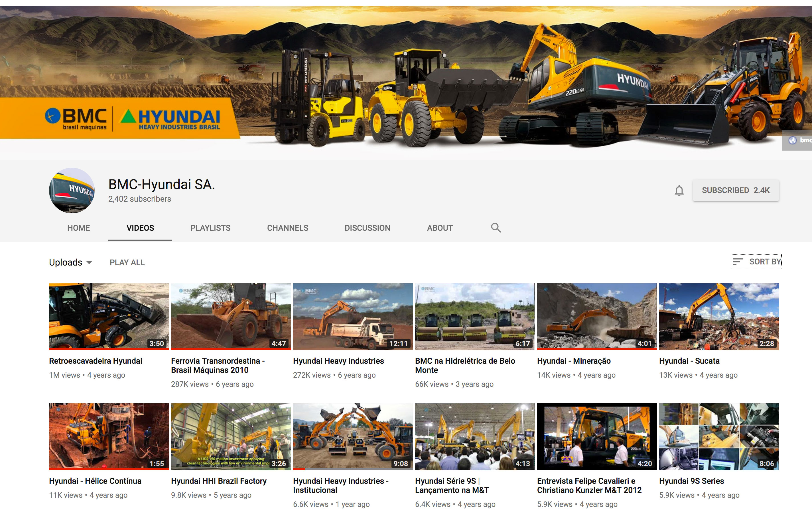Open Hyundai Heavy Industries Institucional thumbnail
This screenshot has height=514, width=812.
(x=353, y=436)
